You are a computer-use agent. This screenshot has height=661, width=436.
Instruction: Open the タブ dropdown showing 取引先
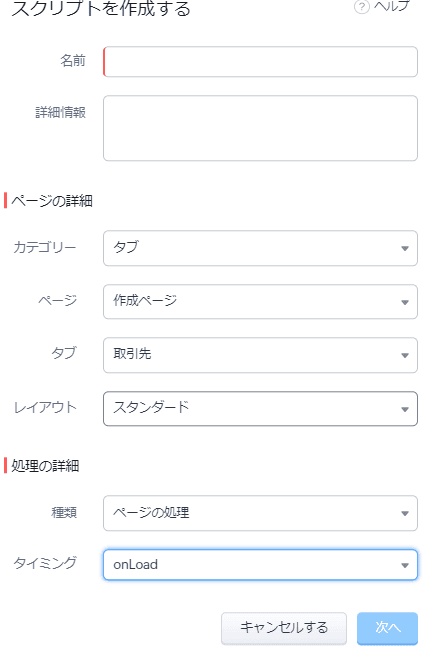260,355
